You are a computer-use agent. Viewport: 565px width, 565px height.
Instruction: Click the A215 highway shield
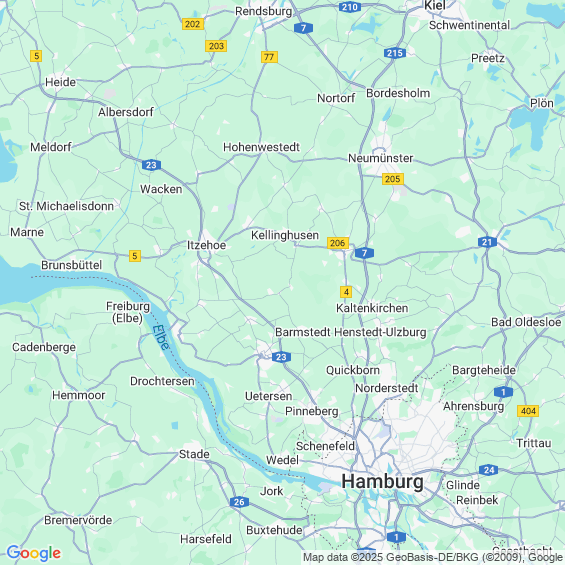click(395, 53)
